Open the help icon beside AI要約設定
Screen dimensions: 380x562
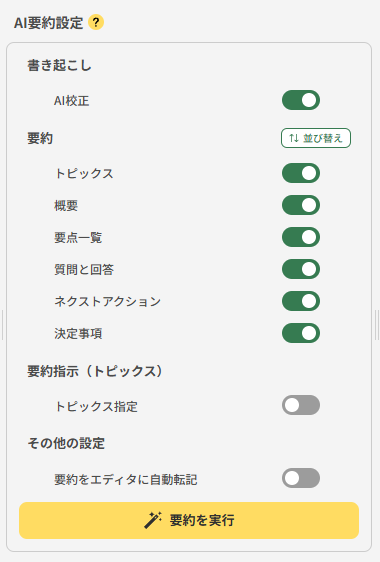point(96,23)
